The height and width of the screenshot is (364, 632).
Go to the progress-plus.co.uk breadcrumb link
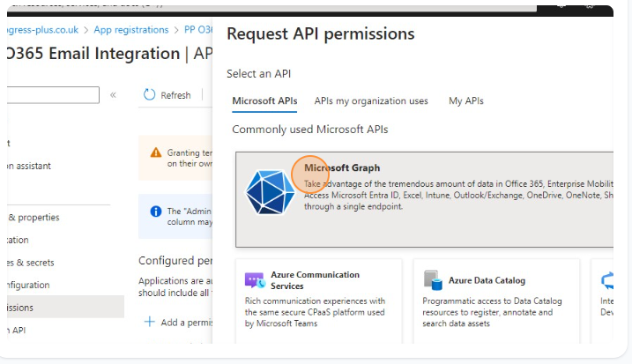click(x=44, y=29)
